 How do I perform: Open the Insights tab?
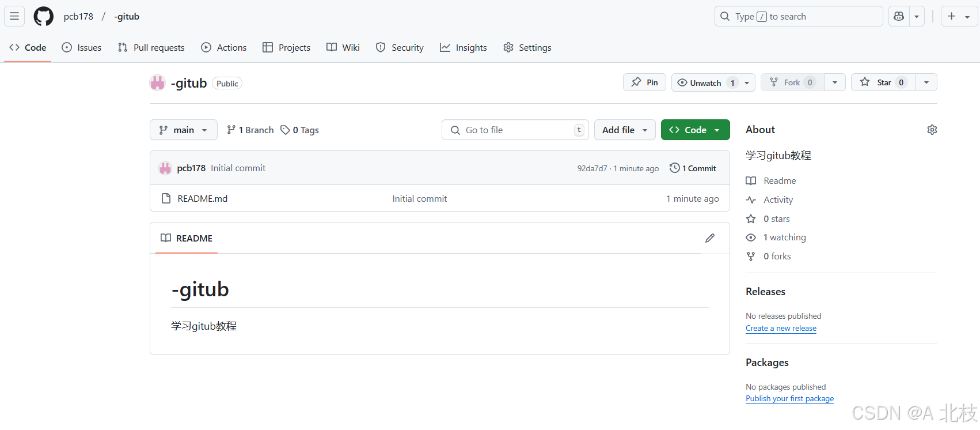(464, 47)
